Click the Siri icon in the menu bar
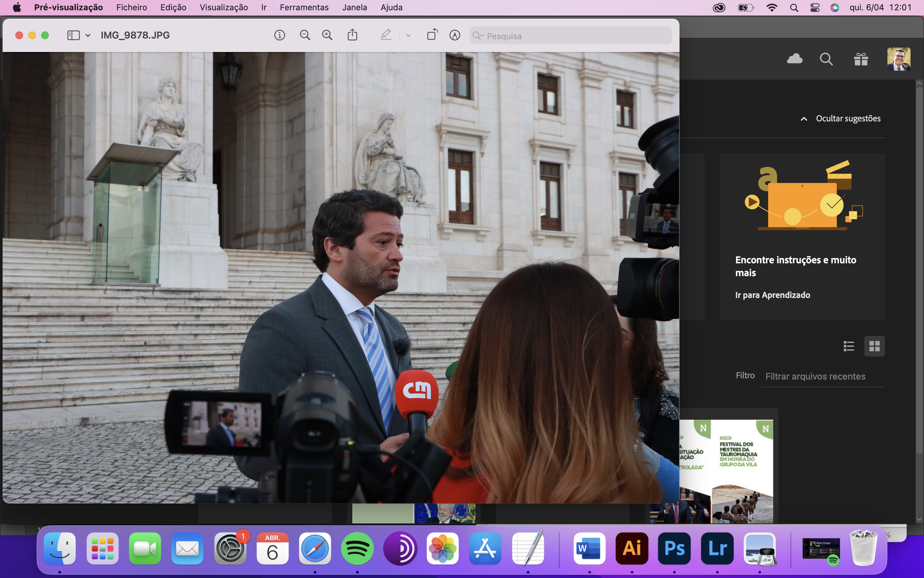Image resolution: width=924 pixels, height=578 pixels. (x=835, y=8)
